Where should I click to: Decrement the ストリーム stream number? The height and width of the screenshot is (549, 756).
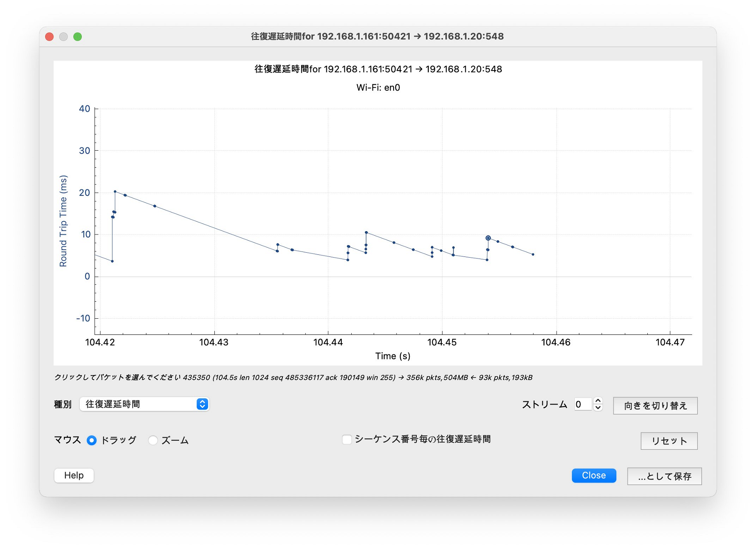[x=598, y=408]
